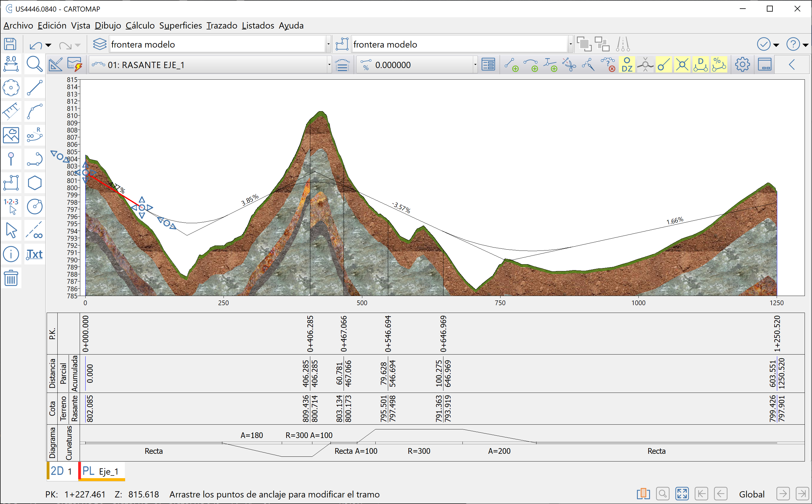Open the undo history dropdown arrow

point(48,45)
